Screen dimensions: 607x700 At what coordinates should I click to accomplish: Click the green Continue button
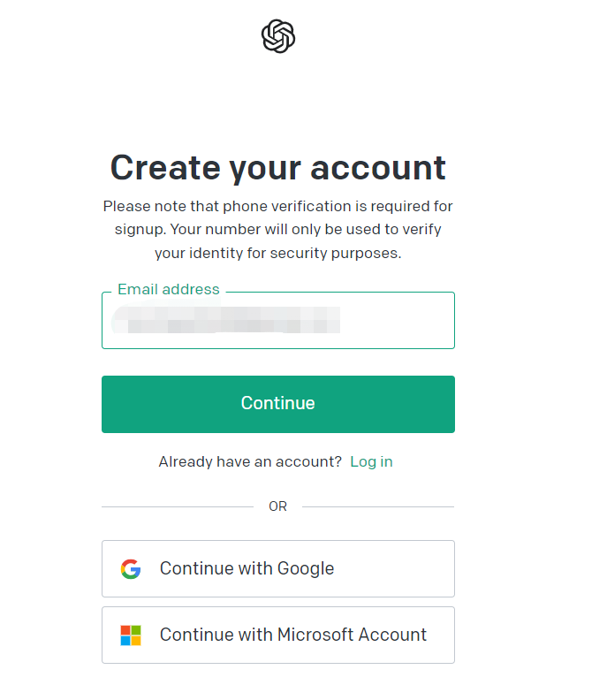(x=278, y=404)
